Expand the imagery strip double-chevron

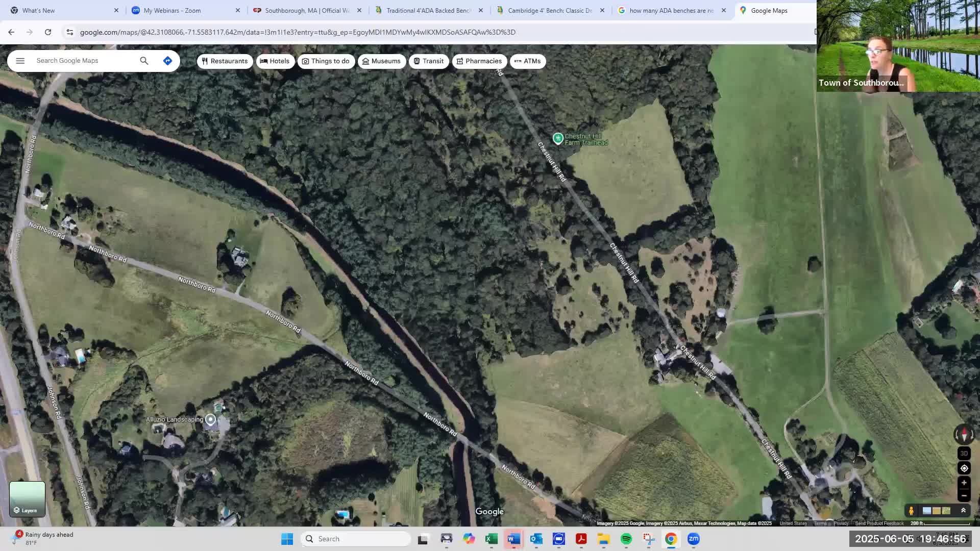tap(963, 510)
